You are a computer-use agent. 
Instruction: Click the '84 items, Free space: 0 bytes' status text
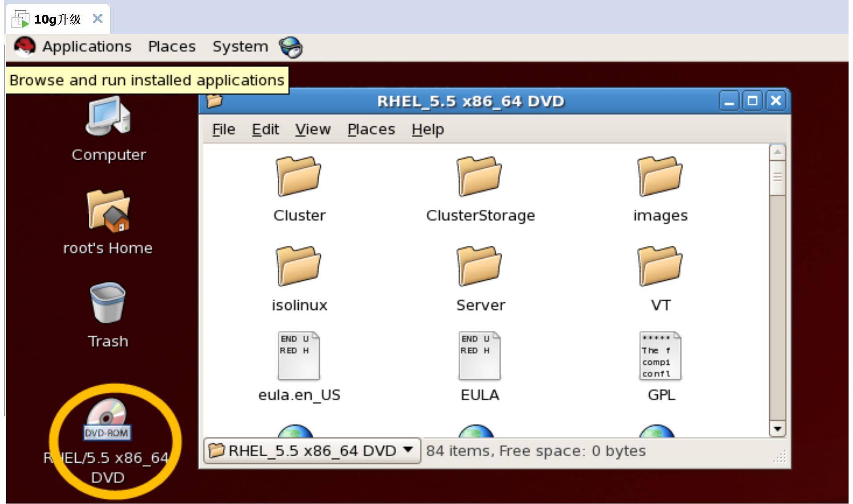536,451
